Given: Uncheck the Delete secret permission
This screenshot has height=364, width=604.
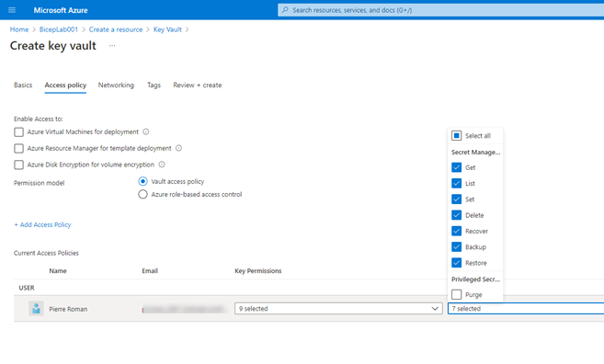Looking at the screenshot, I should pyautogui.click(x=457, y=215).
